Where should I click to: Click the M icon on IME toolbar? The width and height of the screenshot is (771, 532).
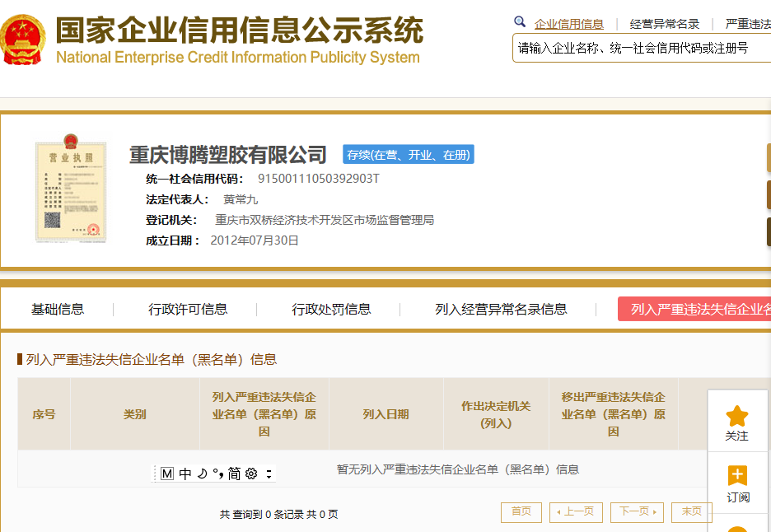167,474
